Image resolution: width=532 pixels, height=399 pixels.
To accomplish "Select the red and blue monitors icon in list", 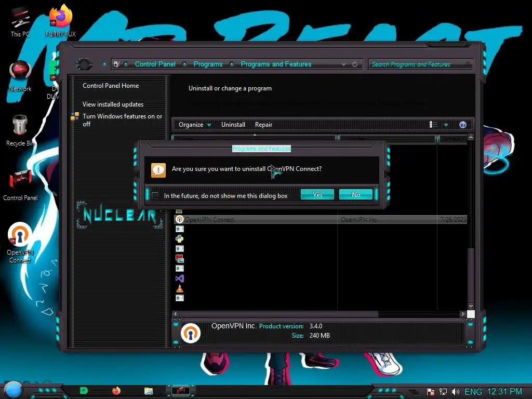I will click(179, 259).
